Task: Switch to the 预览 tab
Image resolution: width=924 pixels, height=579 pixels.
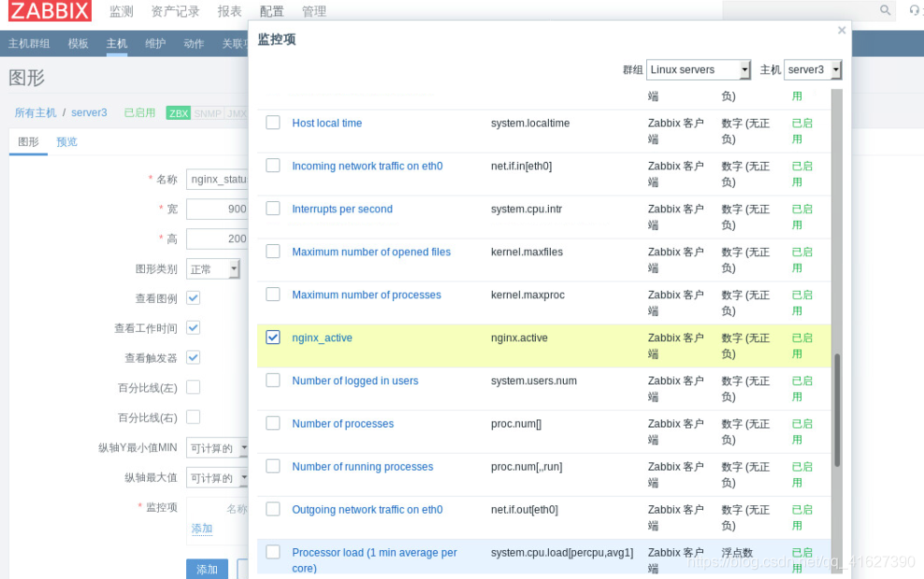Action: click(x=66, y=141)
